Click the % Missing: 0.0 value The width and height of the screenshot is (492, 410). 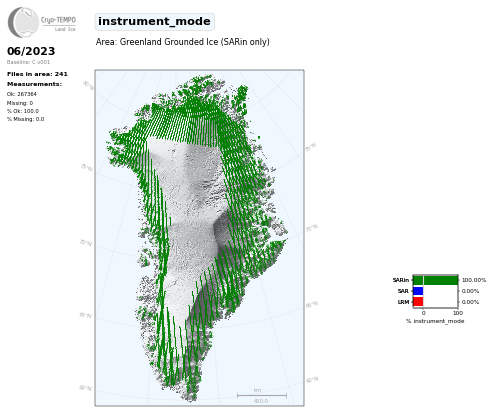click(25, 119)
